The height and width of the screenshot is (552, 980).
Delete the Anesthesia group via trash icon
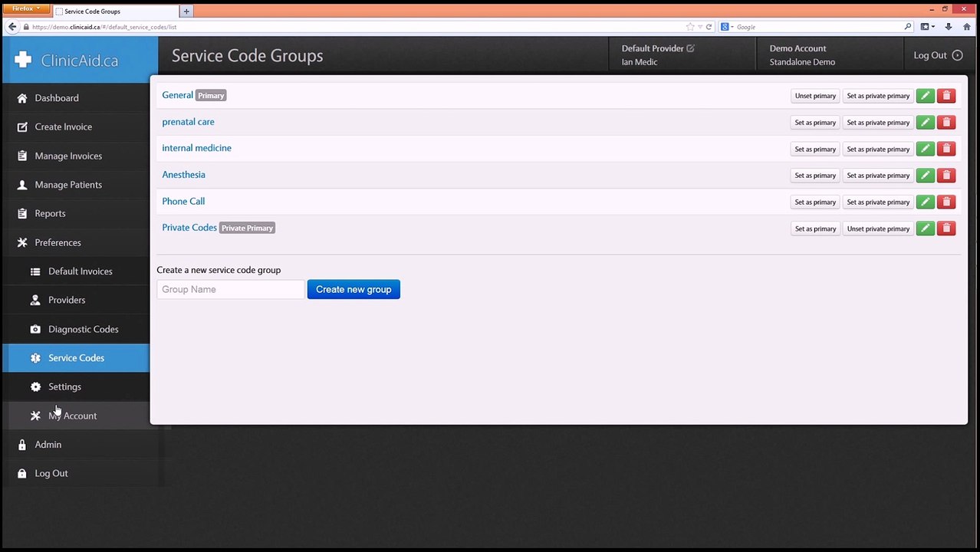pos(946,176)
